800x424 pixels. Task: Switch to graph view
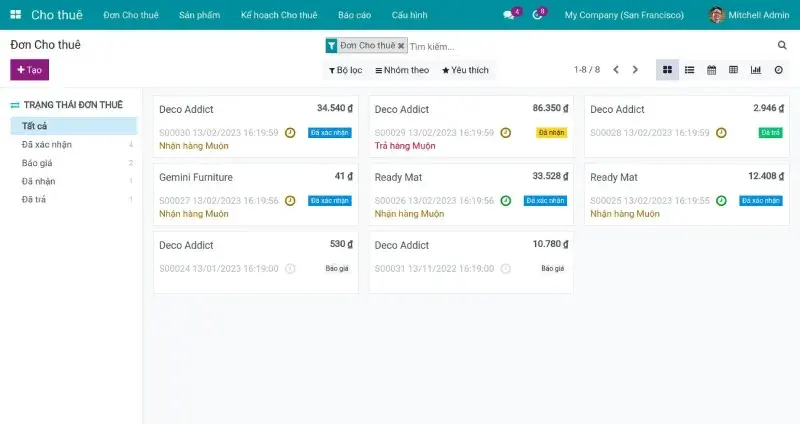[x=756, y=70]
